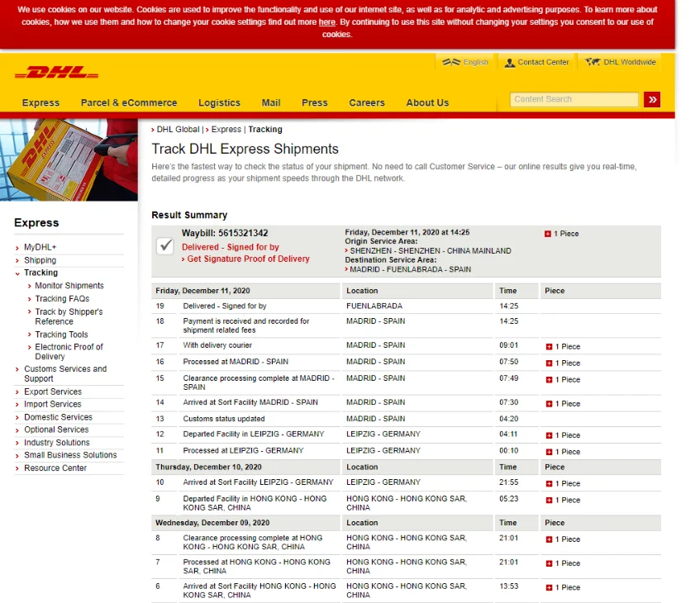Viewport: 700px width, 603px height.
Task: Expand piece plus icon for row 8 Clearance HONG KONG
Action: [549, 539]
